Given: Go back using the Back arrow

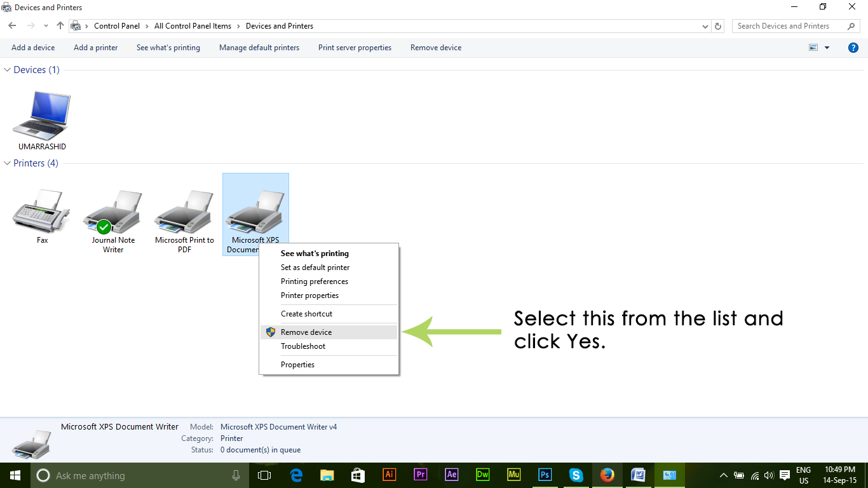Looking at the screenshot, I should (x=12, y=26).
